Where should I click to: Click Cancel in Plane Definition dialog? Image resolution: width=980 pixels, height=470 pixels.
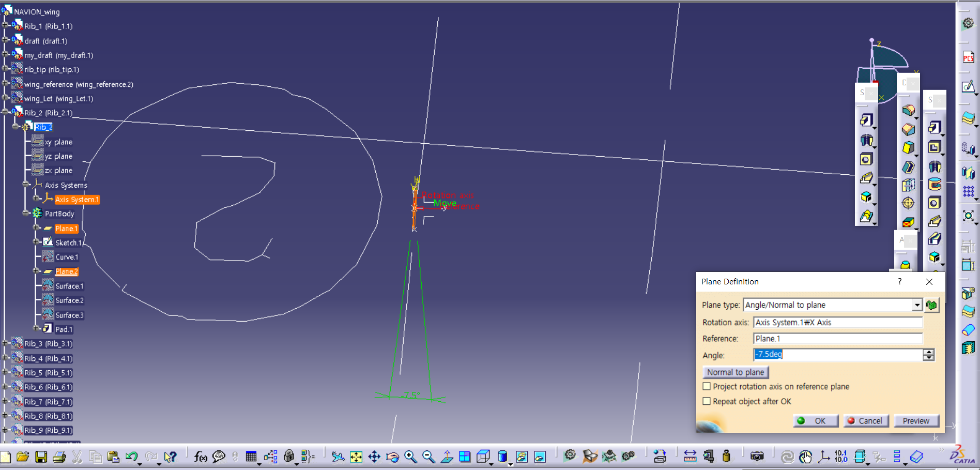(866, 421)
